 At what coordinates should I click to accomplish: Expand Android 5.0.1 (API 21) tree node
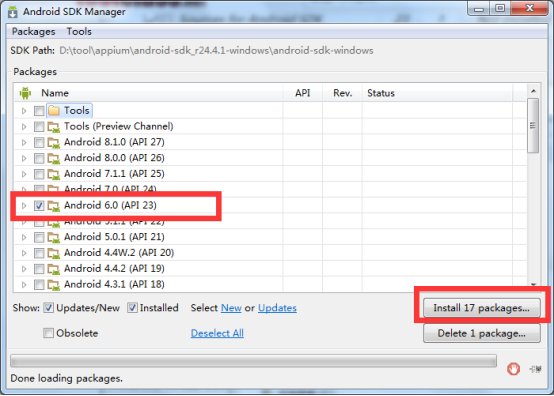point(24,237)
